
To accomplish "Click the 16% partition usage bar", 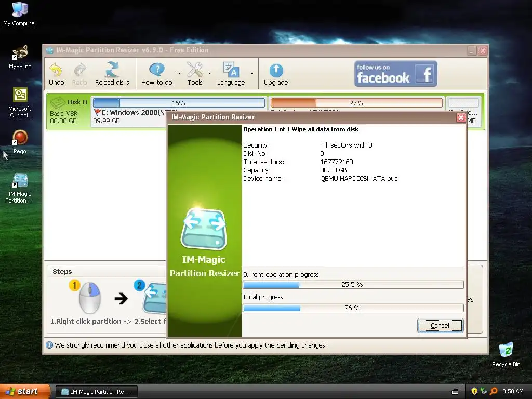I will point(179,103).
